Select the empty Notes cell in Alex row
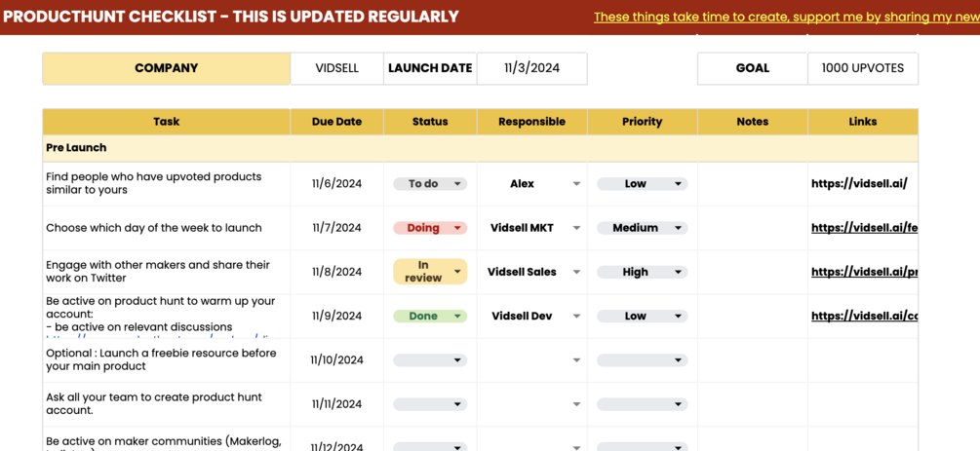Screen dimensions: 980x451 click(x=753, y=184)
